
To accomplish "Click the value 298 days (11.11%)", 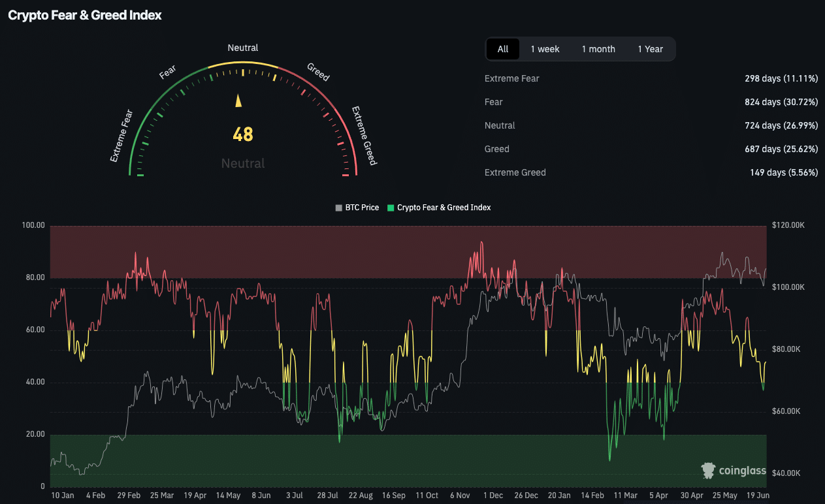I will [781, 78].
